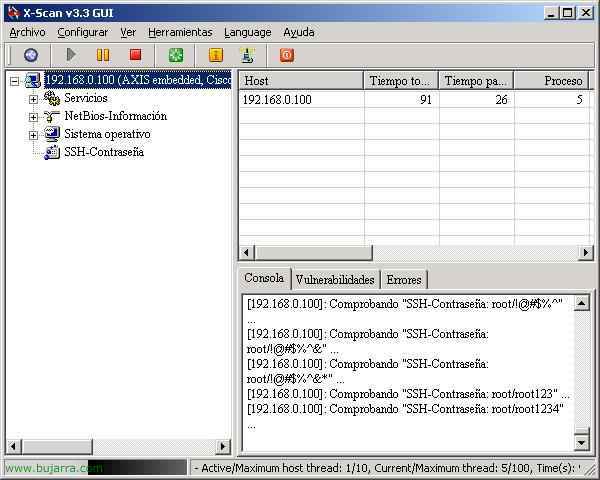Click the blue globe scan parameters icon
600x480 pixels.
[31, 55]
